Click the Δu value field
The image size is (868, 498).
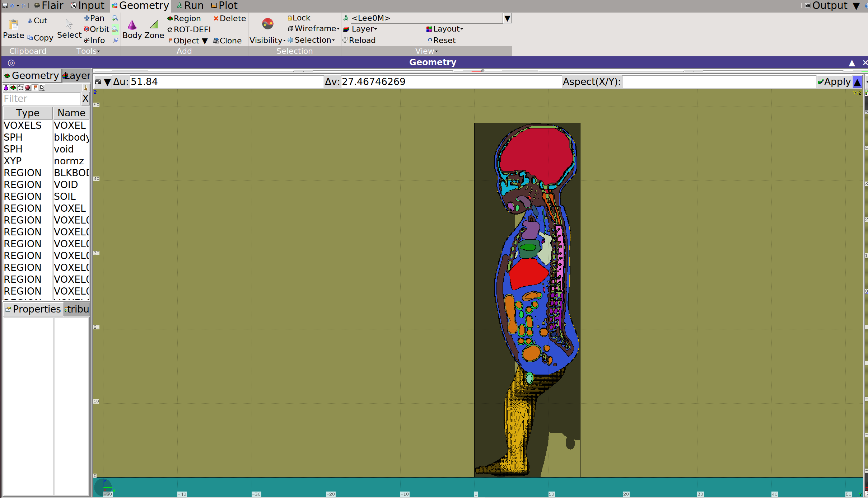click(x=226, y=82)
